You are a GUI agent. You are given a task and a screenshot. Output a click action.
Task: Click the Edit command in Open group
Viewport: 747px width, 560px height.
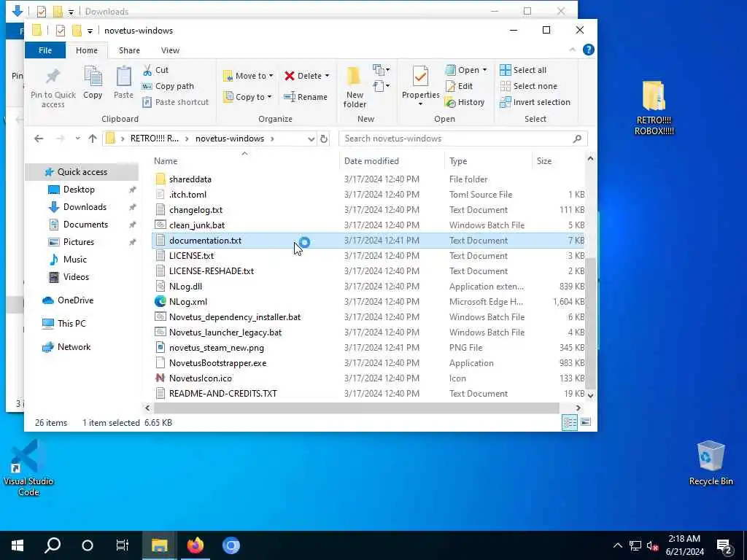(x=460, y=86)
